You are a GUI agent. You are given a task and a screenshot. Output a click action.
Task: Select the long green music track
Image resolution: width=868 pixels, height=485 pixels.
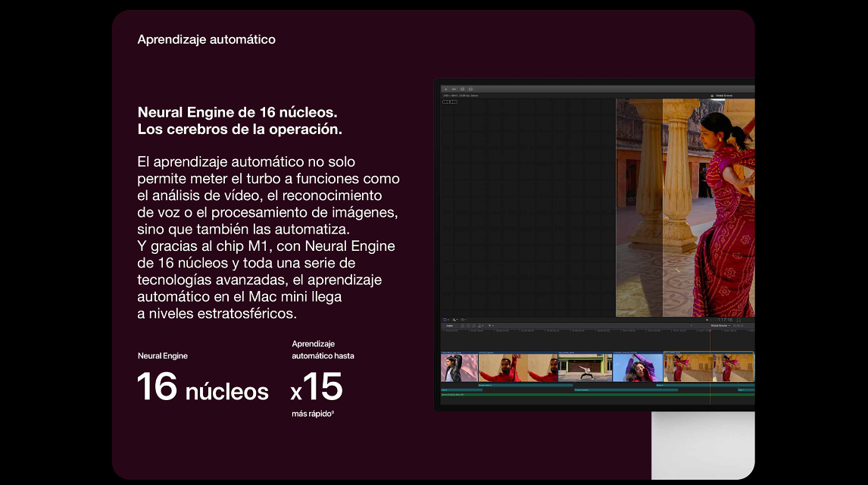pyautogui.click(x=598, y=395)
